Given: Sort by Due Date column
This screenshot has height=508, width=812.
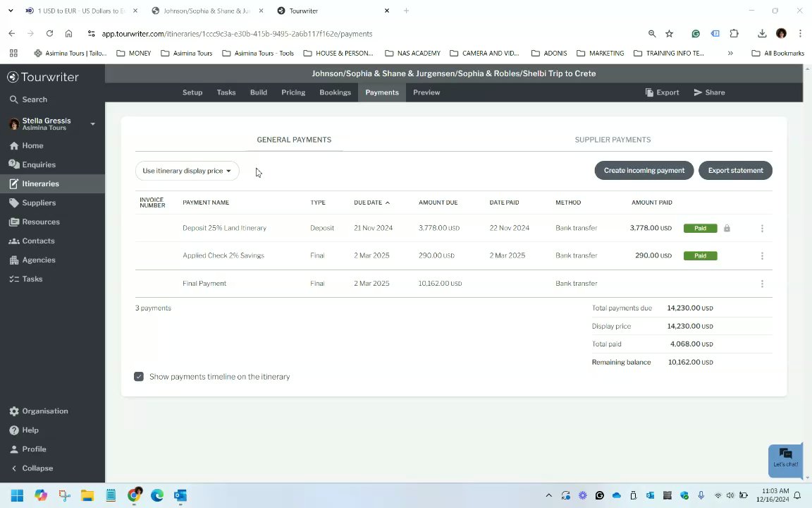Looking at the screenshot, I should (x=372, y=202).
